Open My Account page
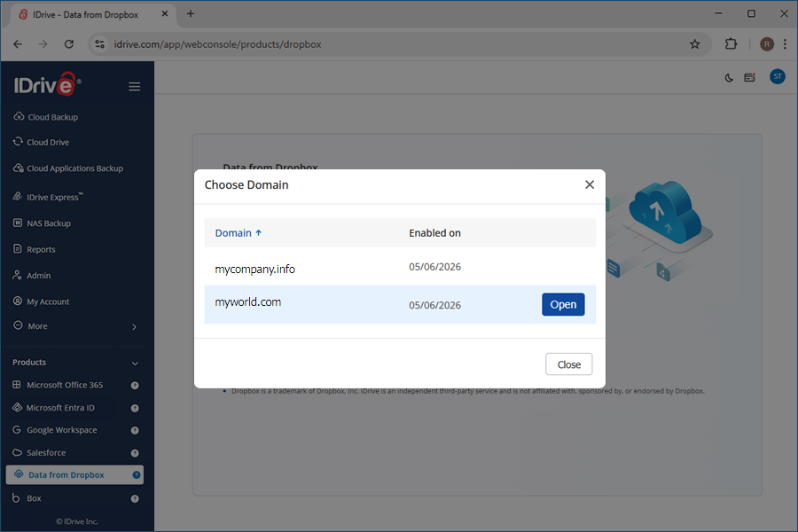This screenshot has height=532, width=798. point(48,301)
